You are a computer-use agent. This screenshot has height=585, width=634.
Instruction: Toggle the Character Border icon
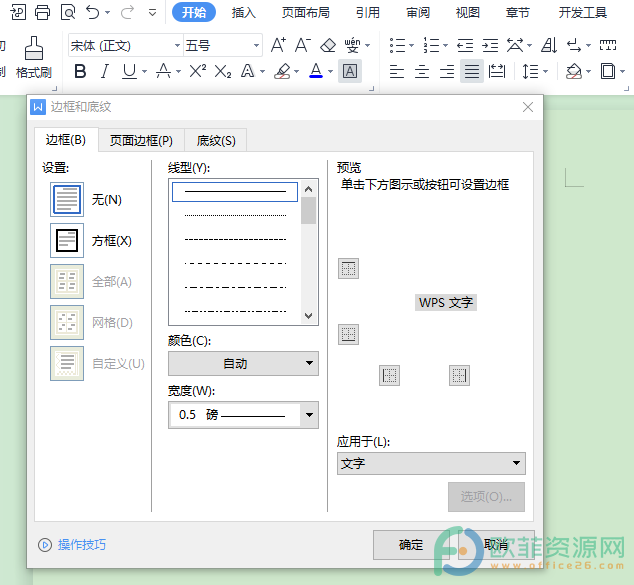350,72
